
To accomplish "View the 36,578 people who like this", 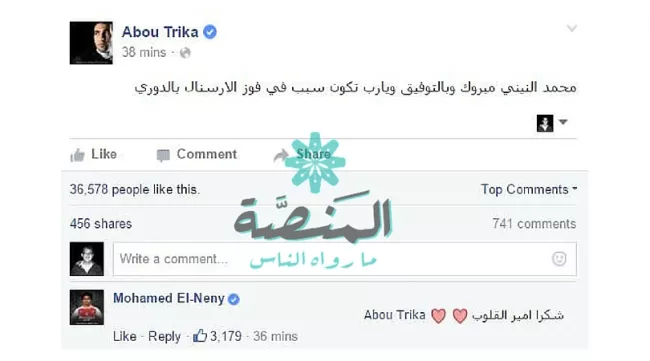I will tap(135, 190).
